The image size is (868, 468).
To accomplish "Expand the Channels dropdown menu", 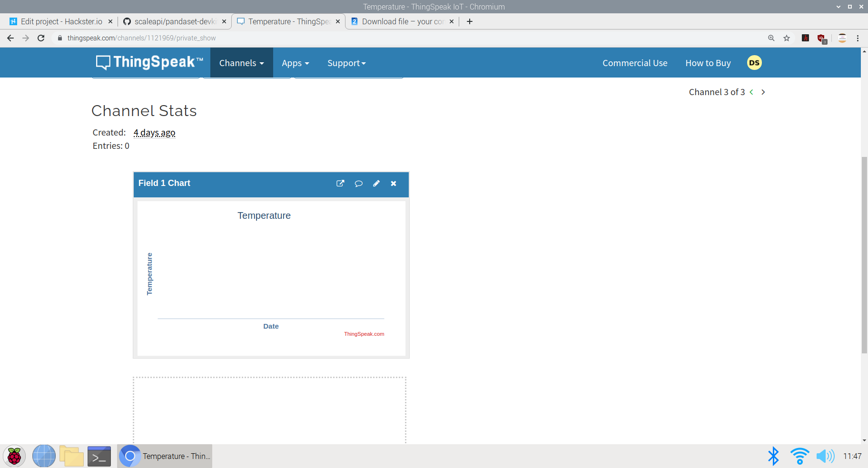I will (x=241, y=63).
